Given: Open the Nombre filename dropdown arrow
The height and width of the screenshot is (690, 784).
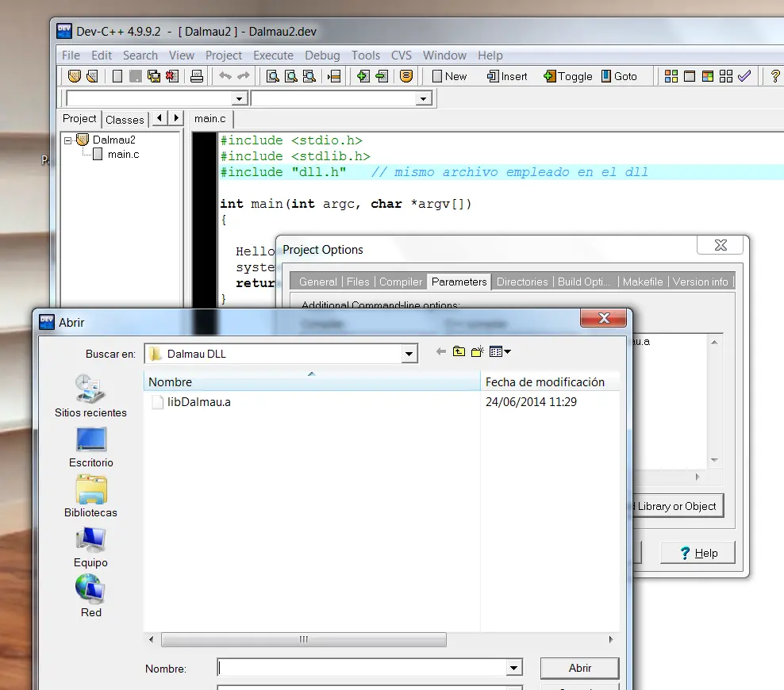Looking at the screenshot, I should (x=513, y=668).
